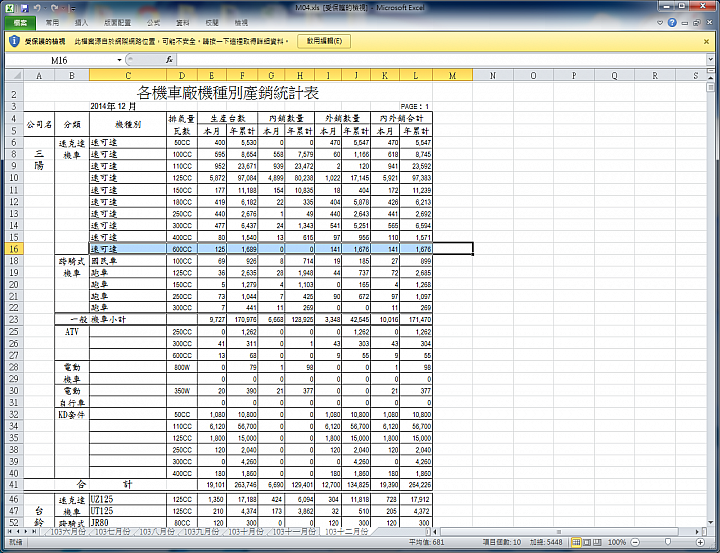Open the green 檔案 File tab
The width and height of the screenshot is (720, 553).
point(20,23)
